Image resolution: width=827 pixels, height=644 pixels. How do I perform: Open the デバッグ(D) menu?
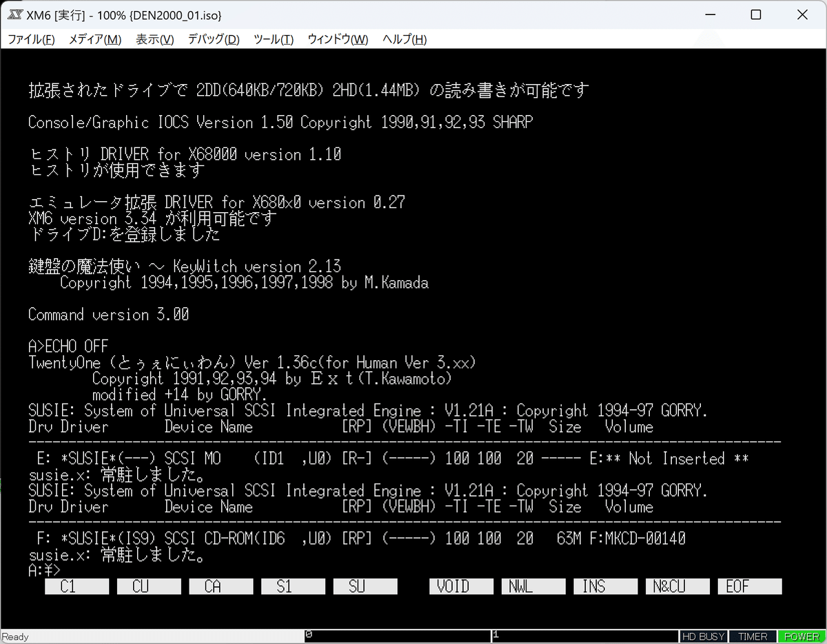[x=214, y=39]
